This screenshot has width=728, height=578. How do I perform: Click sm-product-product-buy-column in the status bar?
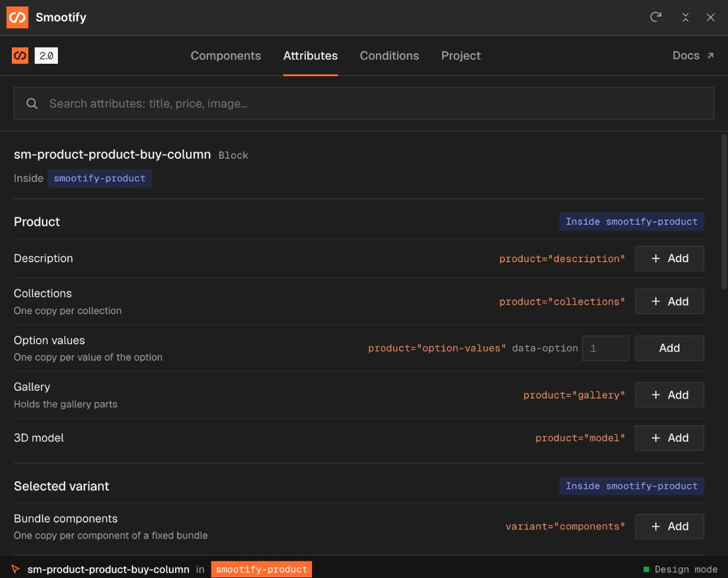108,570
